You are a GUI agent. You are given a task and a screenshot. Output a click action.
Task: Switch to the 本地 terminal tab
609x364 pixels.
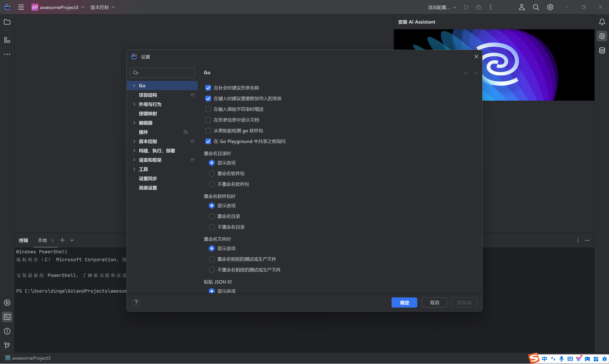click(42, 240)
